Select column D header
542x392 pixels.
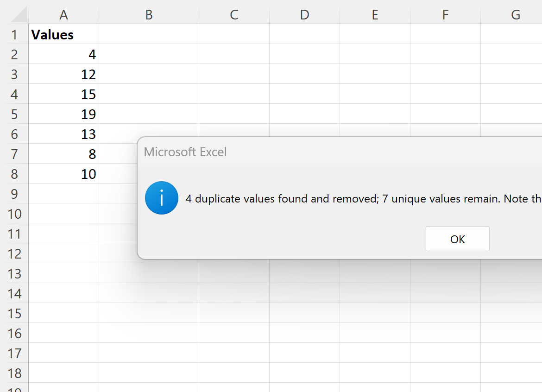pyautogui.click(x=304, y=14)
